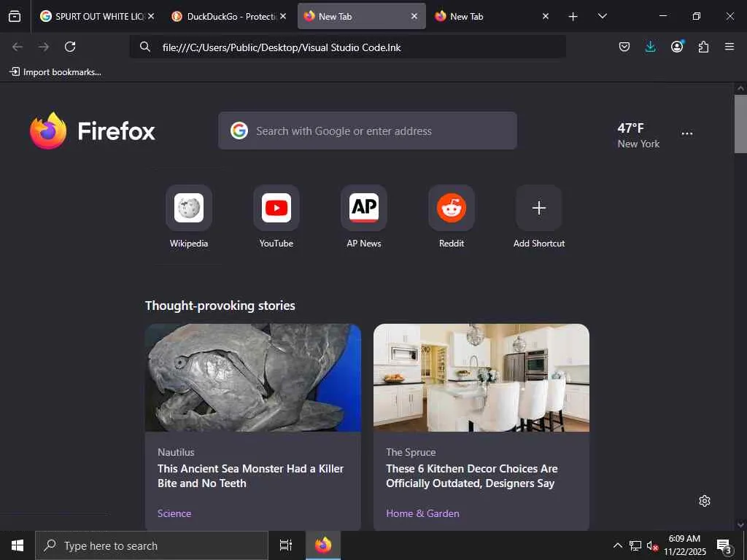Click the Nautilus source label
This screenshot has width=747, height=560.
click(176, 452)
